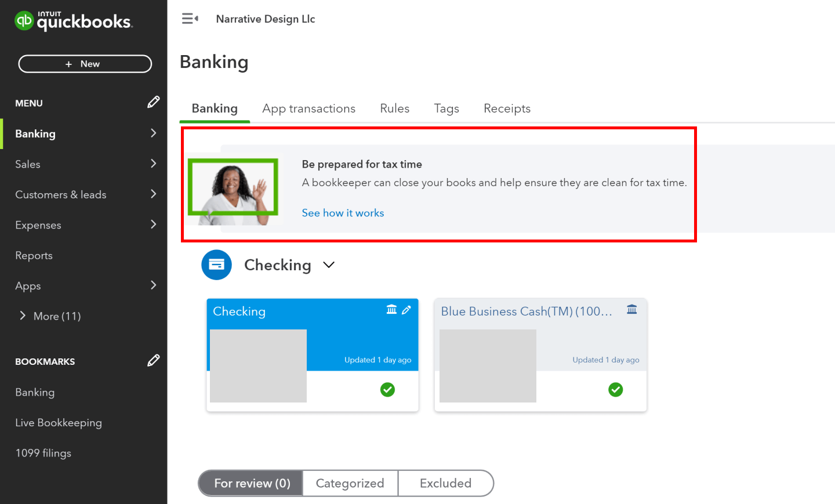This screenshot has height=504, width=835.
Task: Click the bookkeeper photo thumbnail
Action: (x=233, y=191)
